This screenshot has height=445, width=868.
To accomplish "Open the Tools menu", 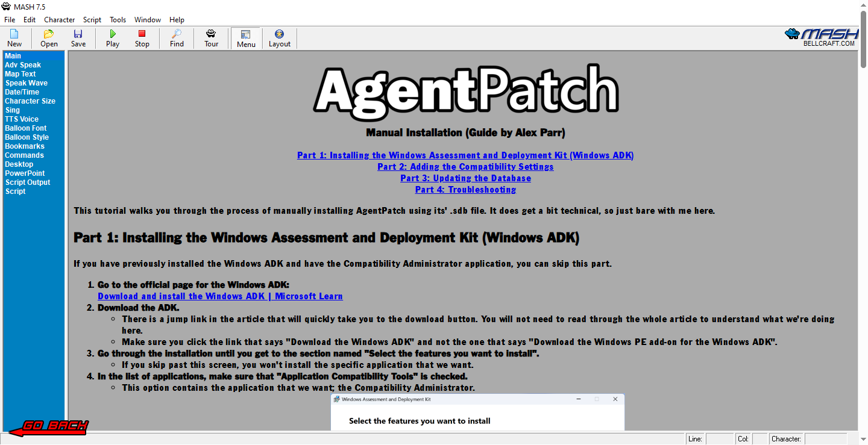I will point(118,20).
